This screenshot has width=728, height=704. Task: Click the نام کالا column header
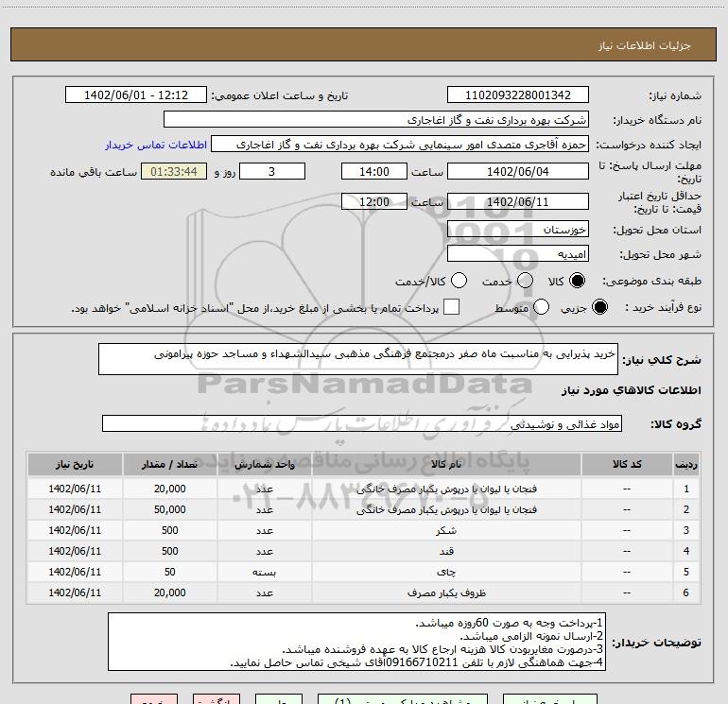(x=446, y=464)
